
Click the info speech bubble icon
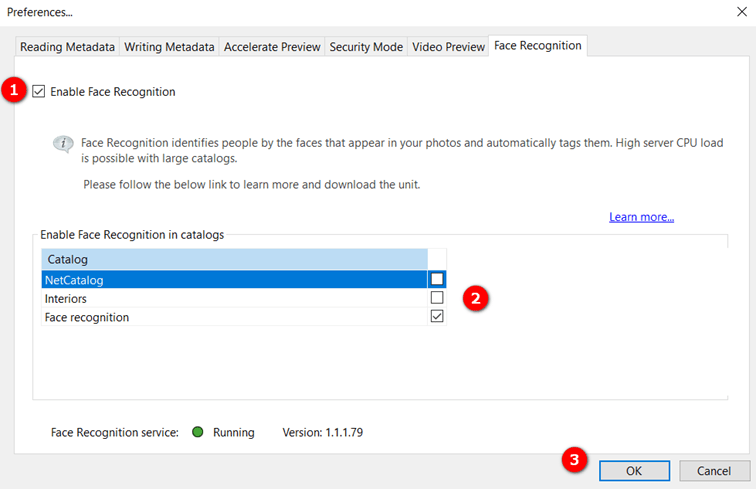(63, 145)
